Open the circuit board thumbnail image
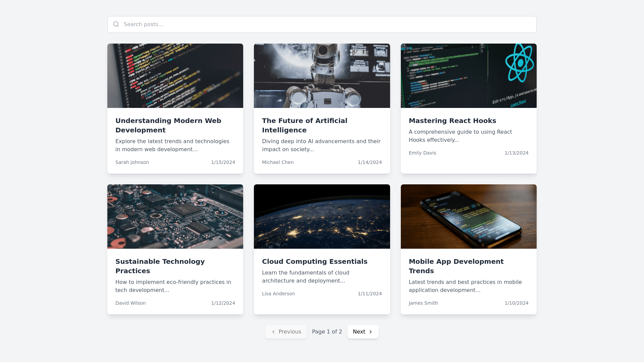This screenshot has width=644, height=362. click(x=175, y=217)
